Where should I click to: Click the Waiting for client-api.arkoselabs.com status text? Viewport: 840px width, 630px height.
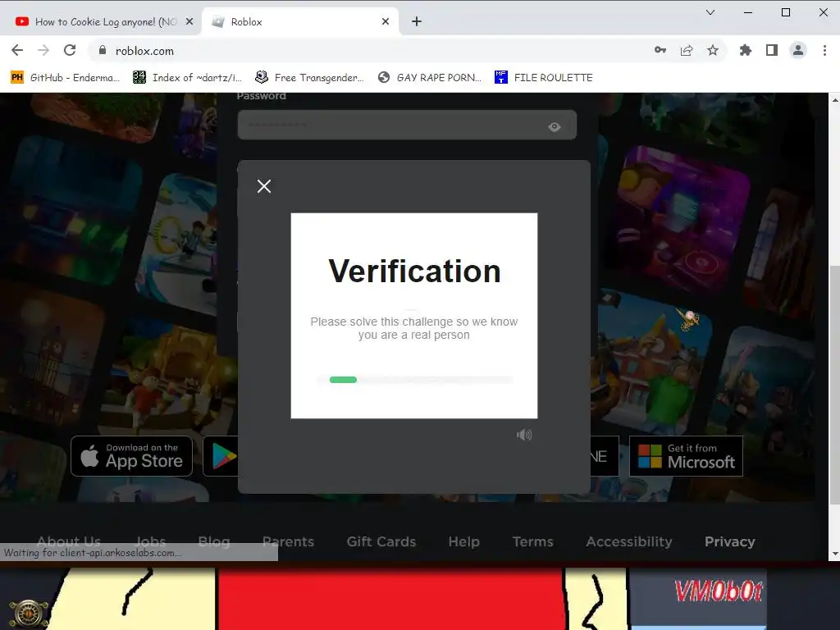tap(92, 552)
